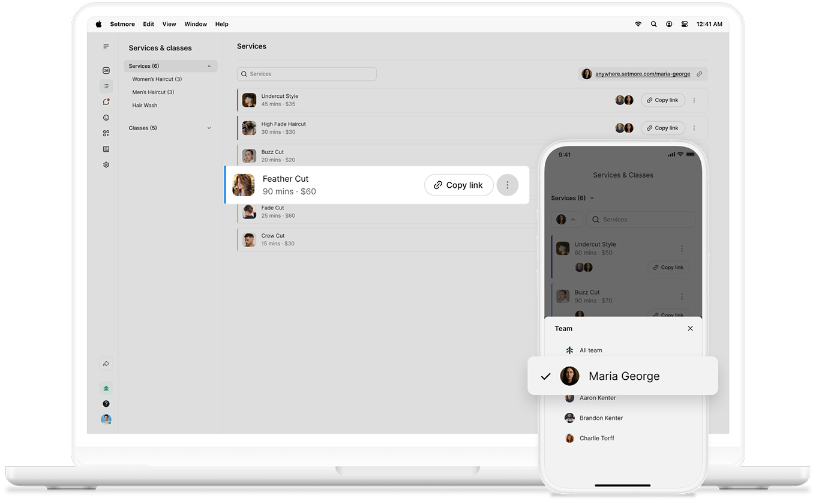The image size is (816, 504).
Task: Open the Crew Cut service row
Action: coord(387,239)
